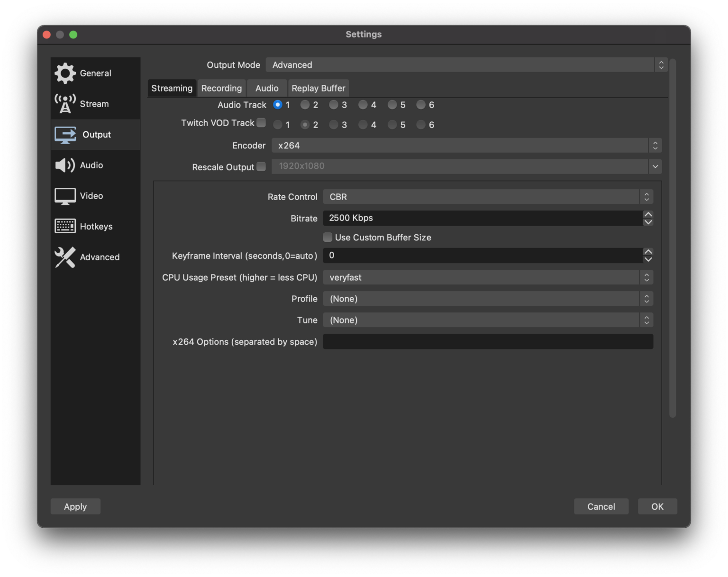Check Use Custom Buffer Size
Screen dimensions: 728x577
pyautogui.click(x=328, y=237)
